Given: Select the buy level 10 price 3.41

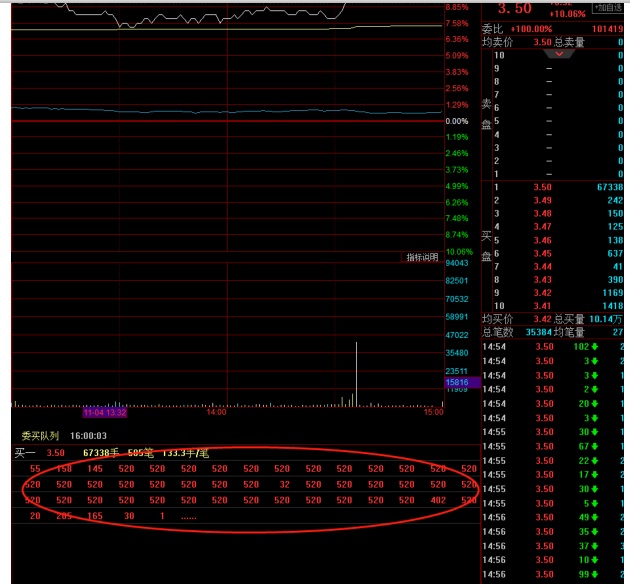Looking at the screenshot, I should click(x=542, y=306).
